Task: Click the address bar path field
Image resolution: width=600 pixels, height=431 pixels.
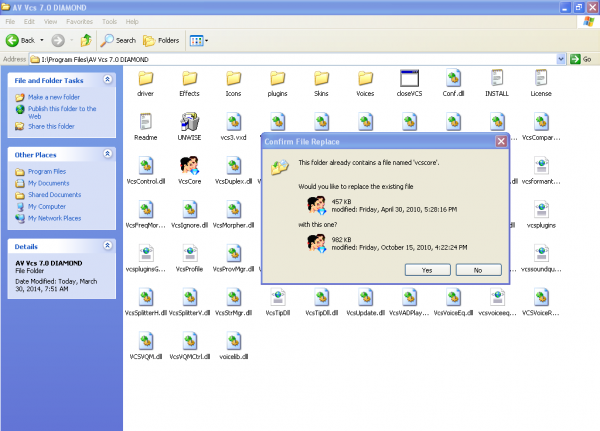Action: (300, 59)
